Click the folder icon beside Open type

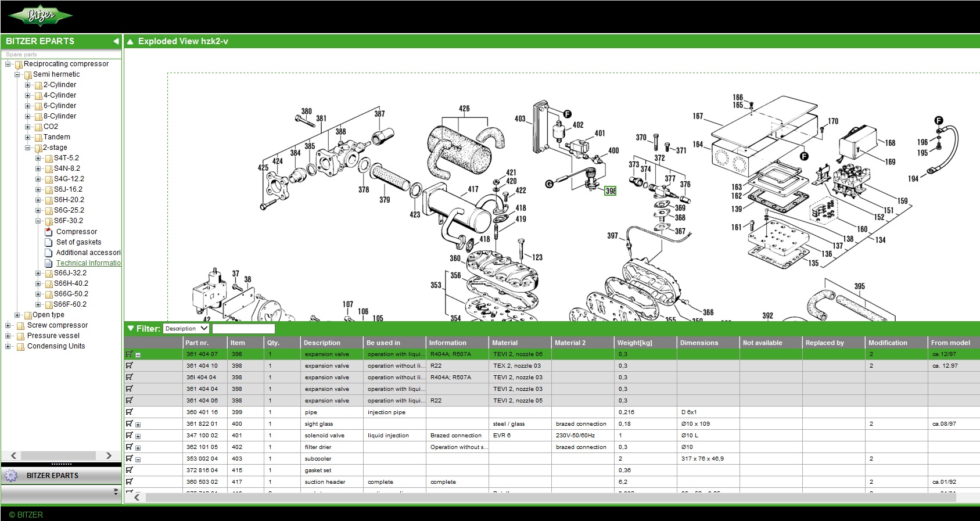point(28,315)
